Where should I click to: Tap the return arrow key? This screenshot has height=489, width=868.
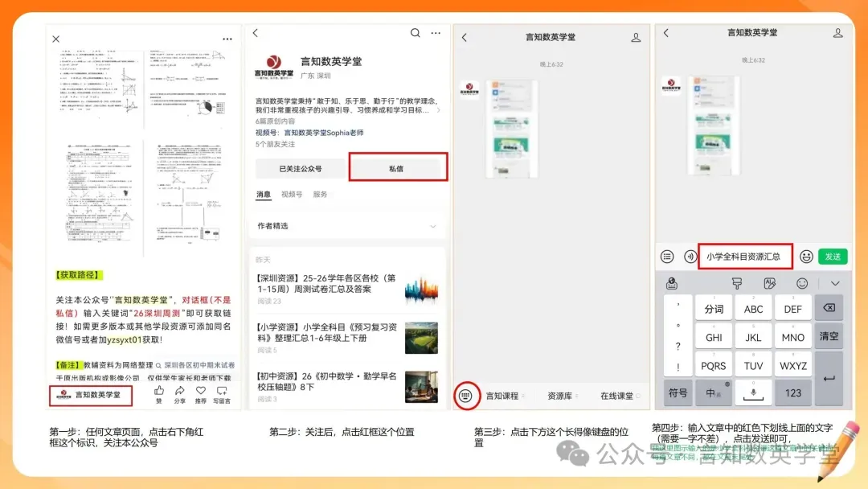pyautogui.click(x=829, y=379)
